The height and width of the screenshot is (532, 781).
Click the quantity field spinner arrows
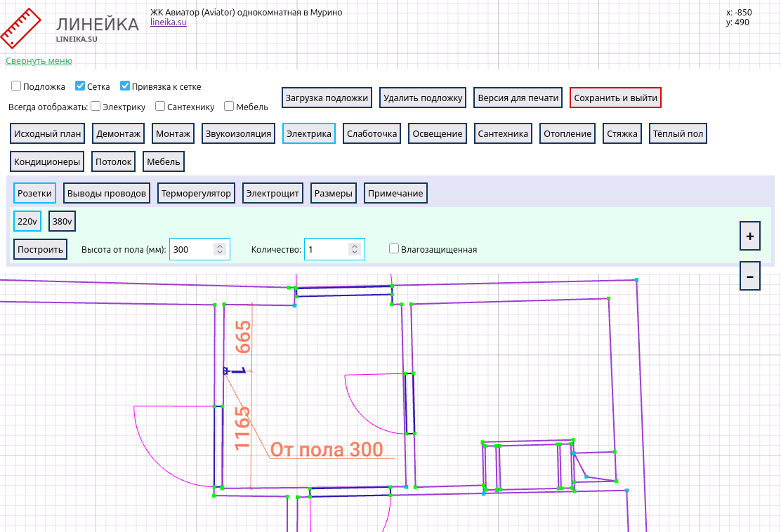point(354,249)
